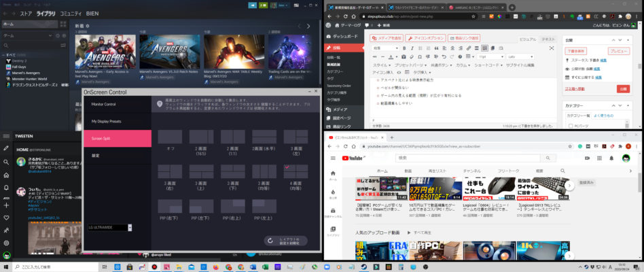Click the プレビュー button in publish box
The width and height of the screenshot is (644, 272).
618,52
